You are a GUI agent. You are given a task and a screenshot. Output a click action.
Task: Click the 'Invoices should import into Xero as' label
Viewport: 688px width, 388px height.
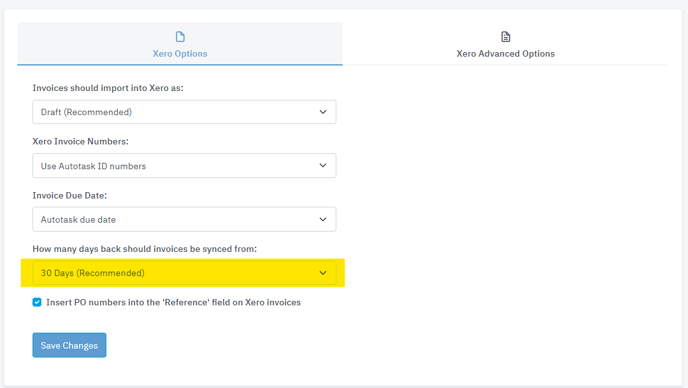coord(108,88)
